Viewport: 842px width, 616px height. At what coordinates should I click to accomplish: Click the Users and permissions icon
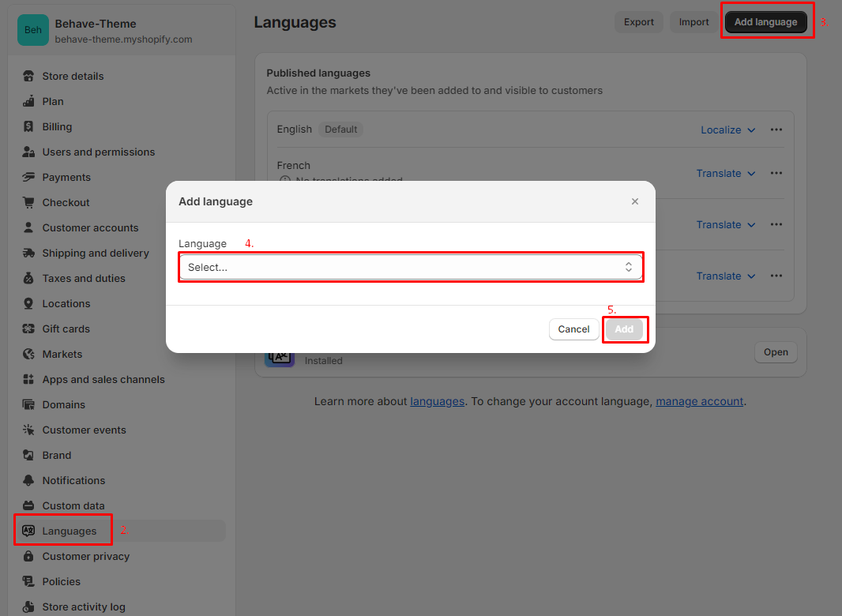28,152
